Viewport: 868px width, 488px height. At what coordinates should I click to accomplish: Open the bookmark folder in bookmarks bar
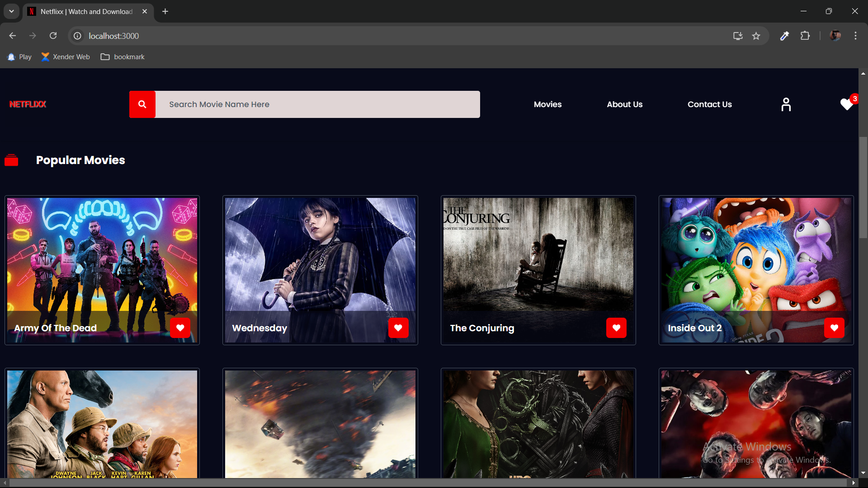tap(123, 57)
